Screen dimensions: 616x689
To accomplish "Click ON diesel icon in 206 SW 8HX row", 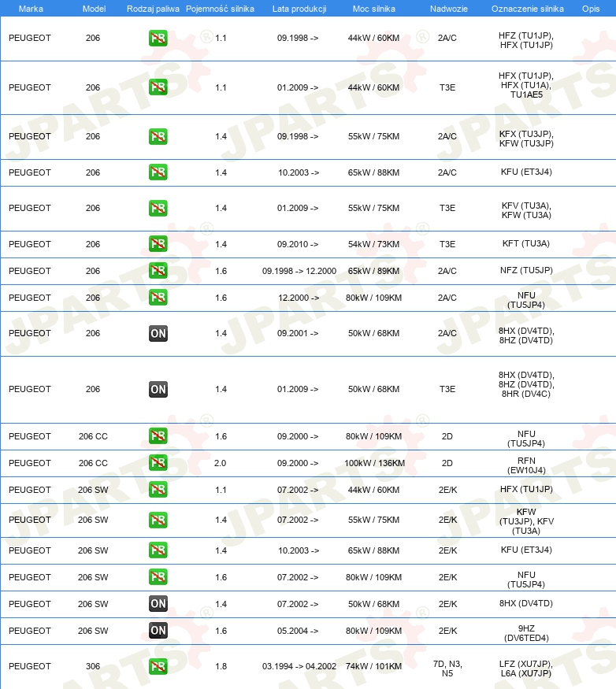I will [158, 604].
